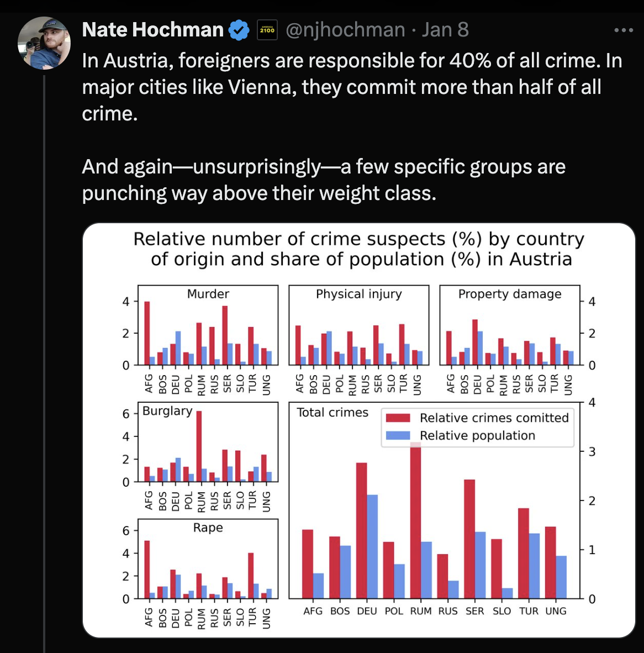Image resolution: width=644 pixels, height=653 pixels.
Task: Click the America 2100 affiliation badge
Action: point(267,30)
